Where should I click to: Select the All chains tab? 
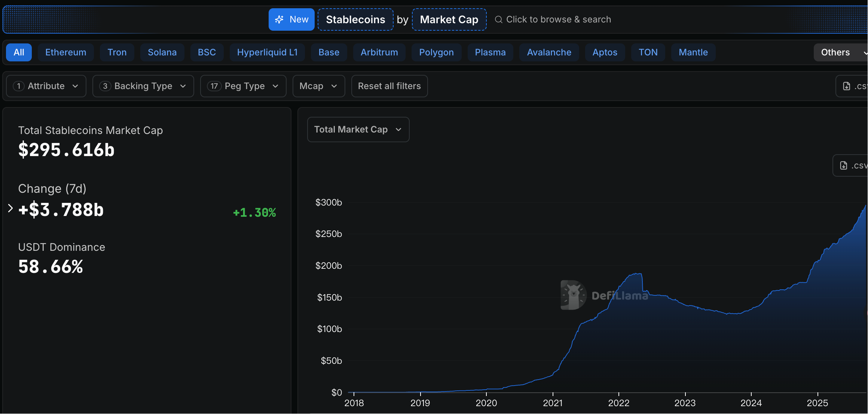[19, 52]
